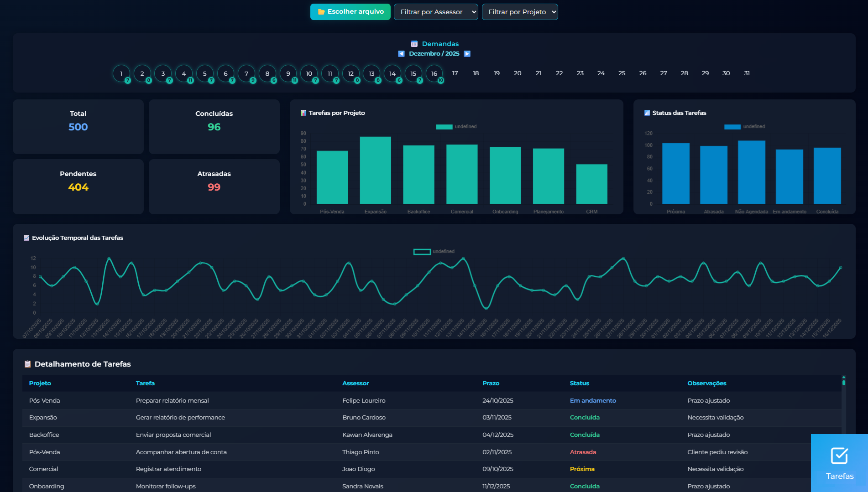Click previous month arrow in Demandas calendar
Viewport: 868px width, 492px height.
pos(401,54)
